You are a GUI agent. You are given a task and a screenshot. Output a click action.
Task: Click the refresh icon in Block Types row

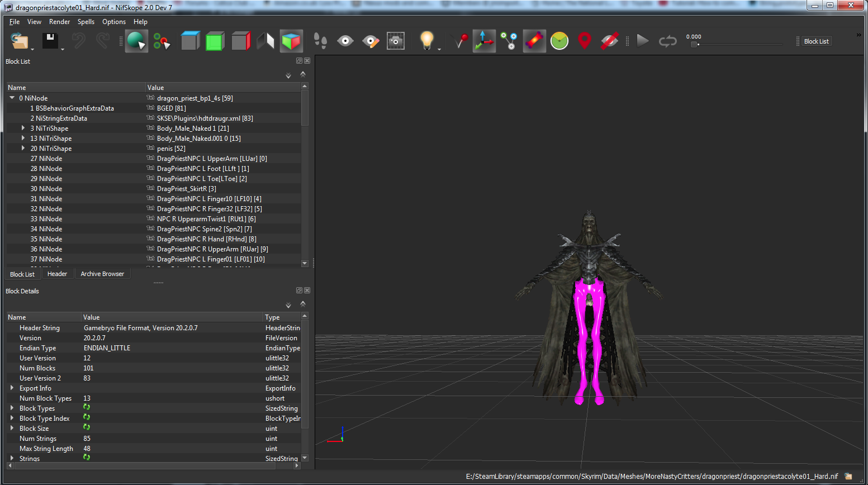tap(87, 407)
